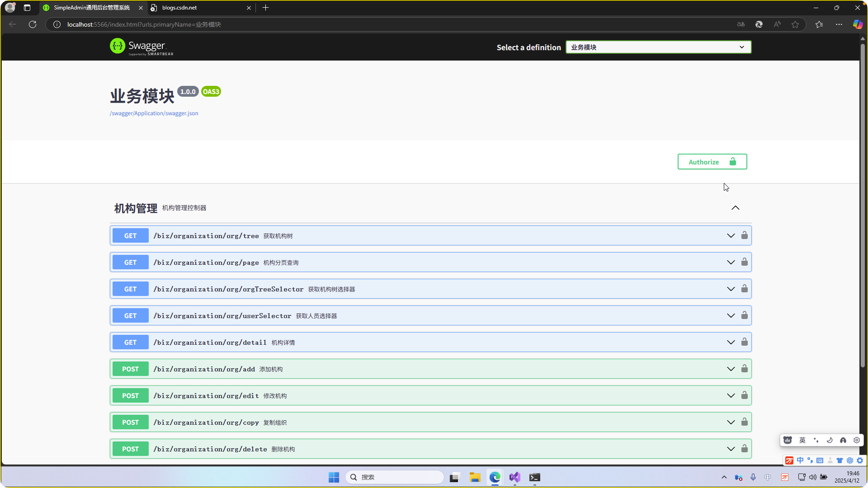868x488 pixels.
Task: Click the lock icon on the org/tree endpoint
Action: (x=744, y=235)
